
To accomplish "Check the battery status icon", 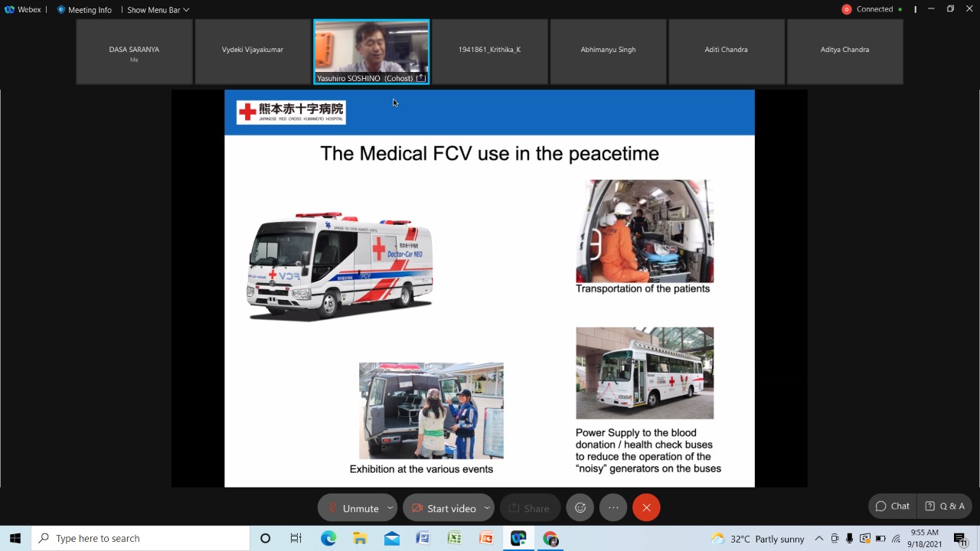I will (x=880, y=539).
